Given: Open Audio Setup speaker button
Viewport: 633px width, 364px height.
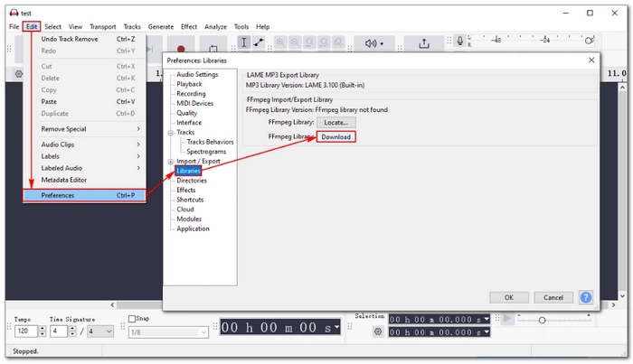Looking at the screenshot, I should click(x=374, y=43).
